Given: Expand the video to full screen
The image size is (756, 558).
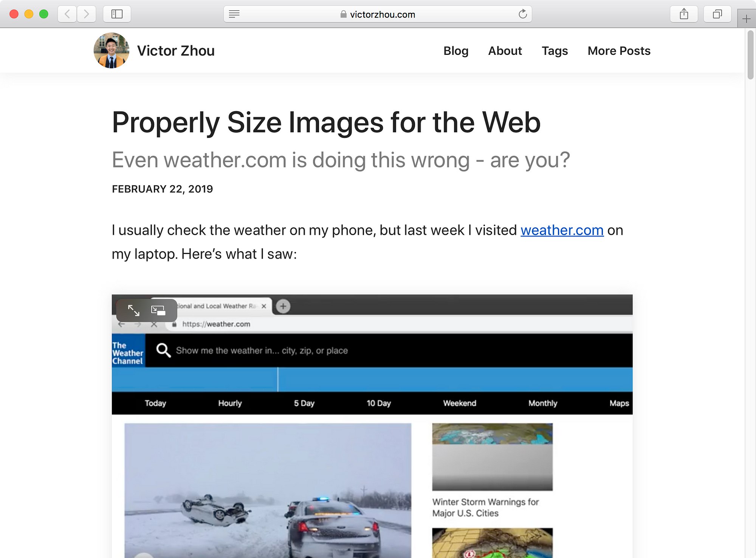Looking at the screenshot, I should click(x=133, y=310).
